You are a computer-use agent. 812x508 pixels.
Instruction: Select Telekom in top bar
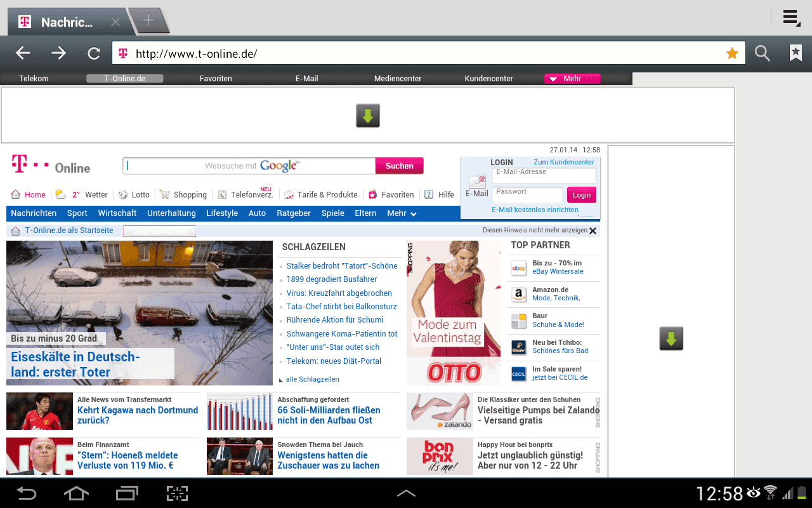point(34,79)
